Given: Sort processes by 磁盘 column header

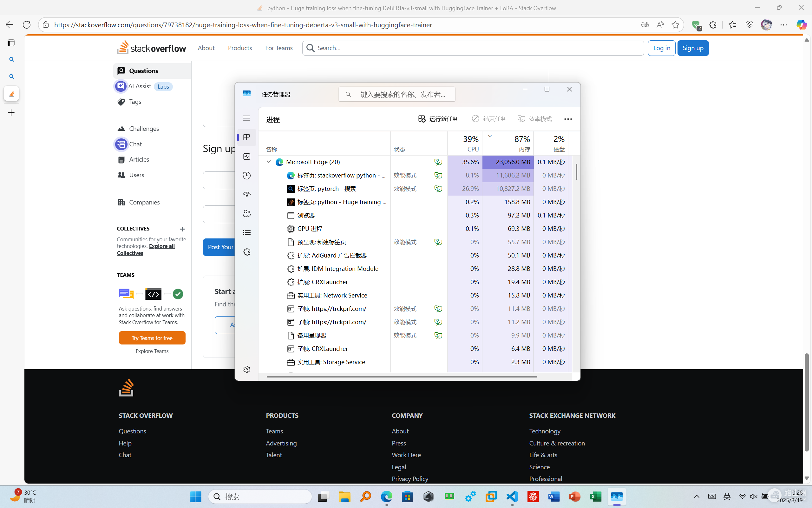Looking at the screenshot, I should [x=551, y=143].
